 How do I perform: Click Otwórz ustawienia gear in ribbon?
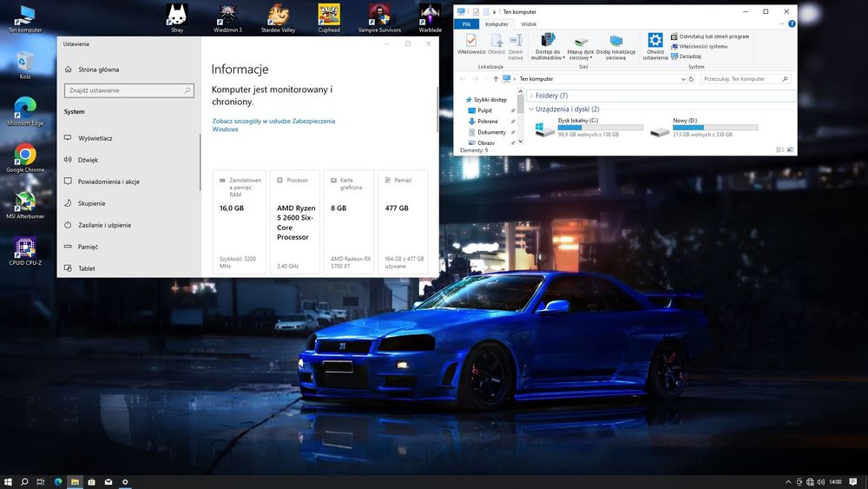pyautogui.click(x=655, y=47)
